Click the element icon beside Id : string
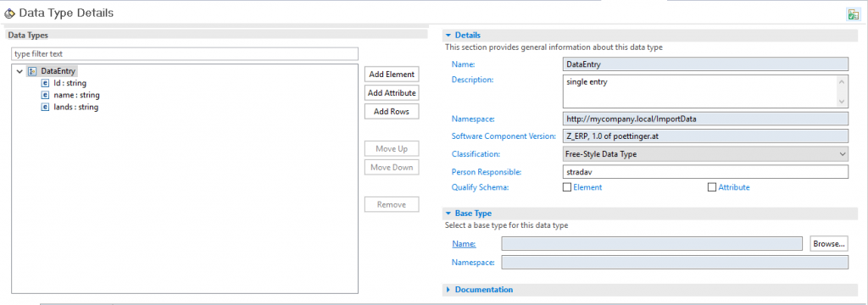The image size is (868, 305). [46, 83]
